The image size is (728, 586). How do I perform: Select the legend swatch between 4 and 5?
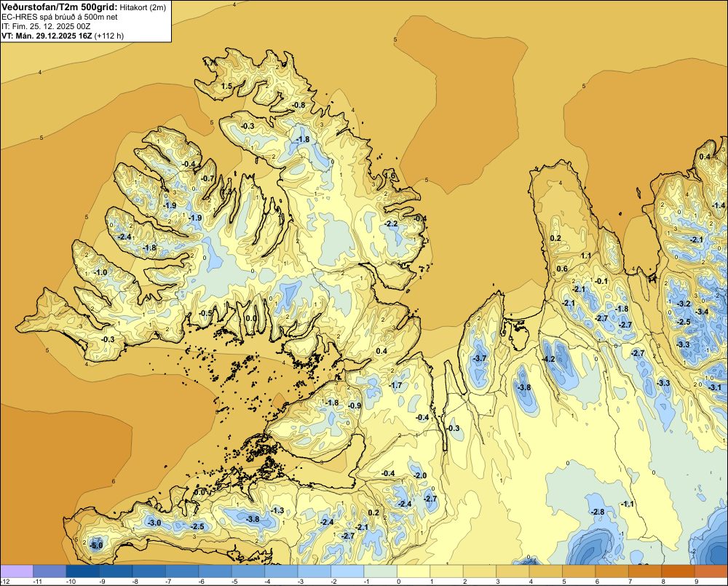point(546,571)
